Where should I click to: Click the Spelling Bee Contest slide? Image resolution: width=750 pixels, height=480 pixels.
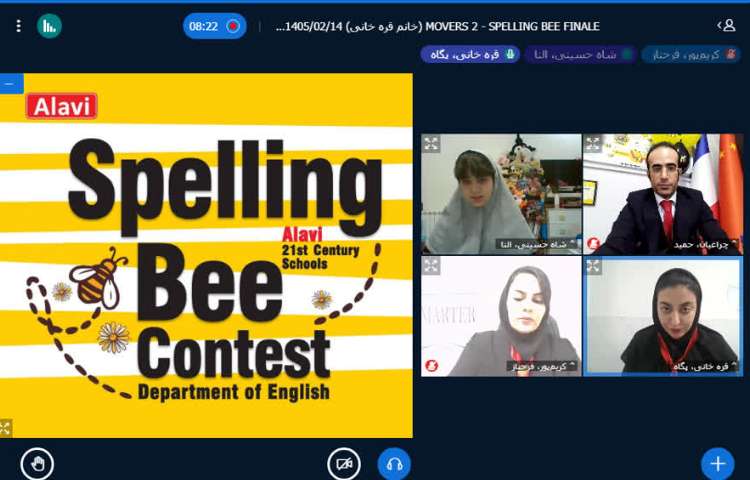coord(206,255)
